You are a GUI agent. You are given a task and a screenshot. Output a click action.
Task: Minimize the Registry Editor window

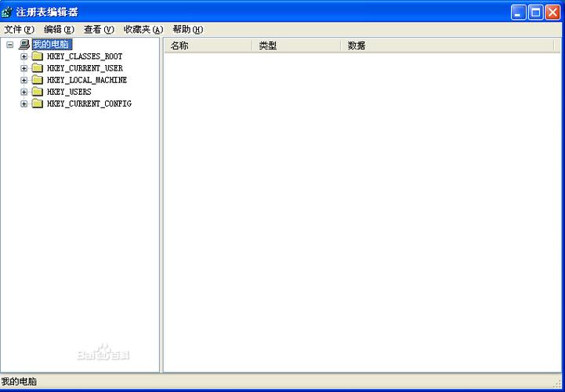(x=519, y=13)
